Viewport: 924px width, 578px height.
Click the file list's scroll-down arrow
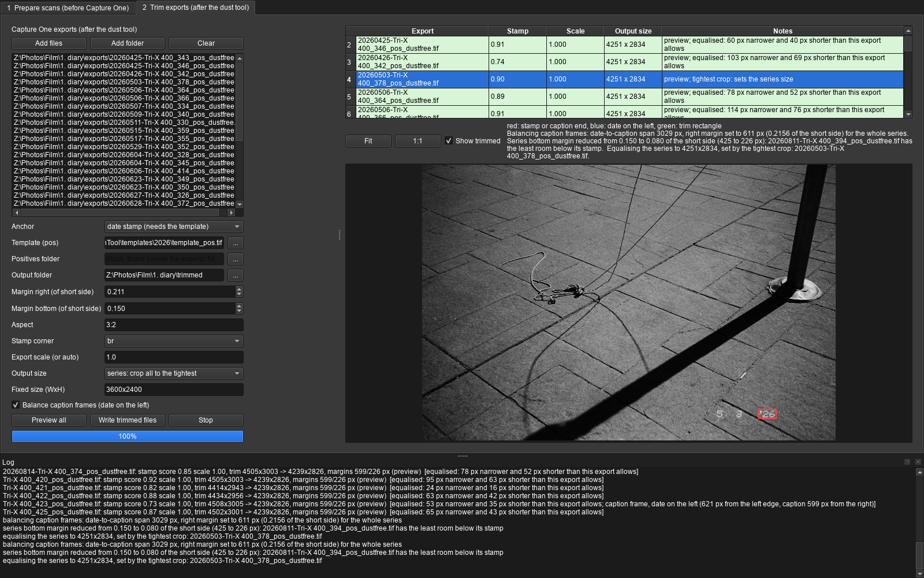click(x=240, y=204)
